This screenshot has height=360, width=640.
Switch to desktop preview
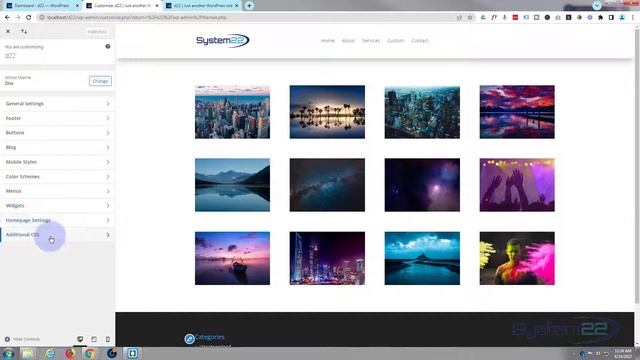click(x=80, y=339)
